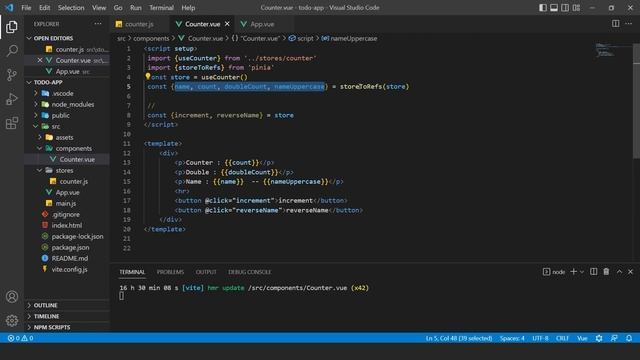
Task: Open the Source Control view
Action: point(12,75)
